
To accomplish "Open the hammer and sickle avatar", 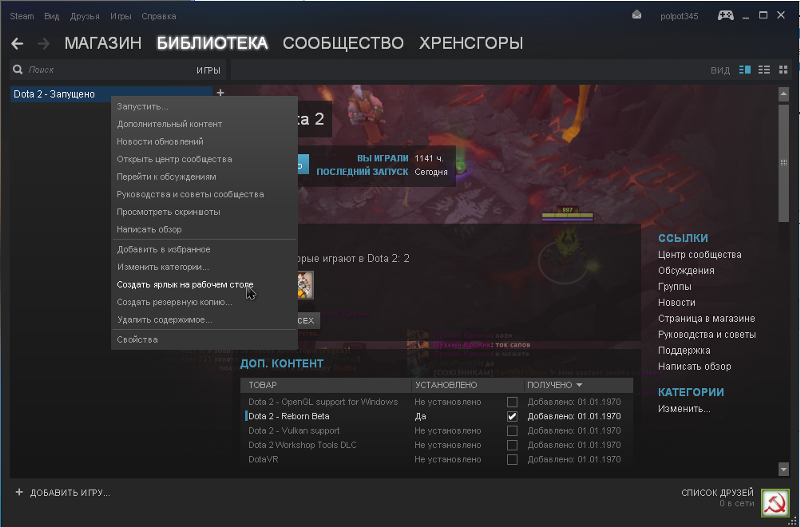I will tap(775, 503).
